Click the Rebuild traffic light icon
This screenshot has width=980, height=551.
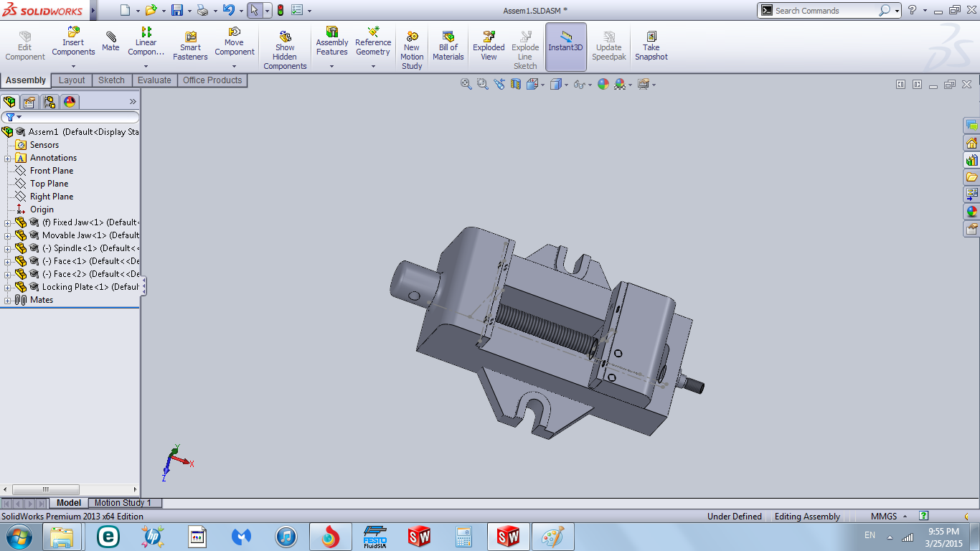point(280,10)
